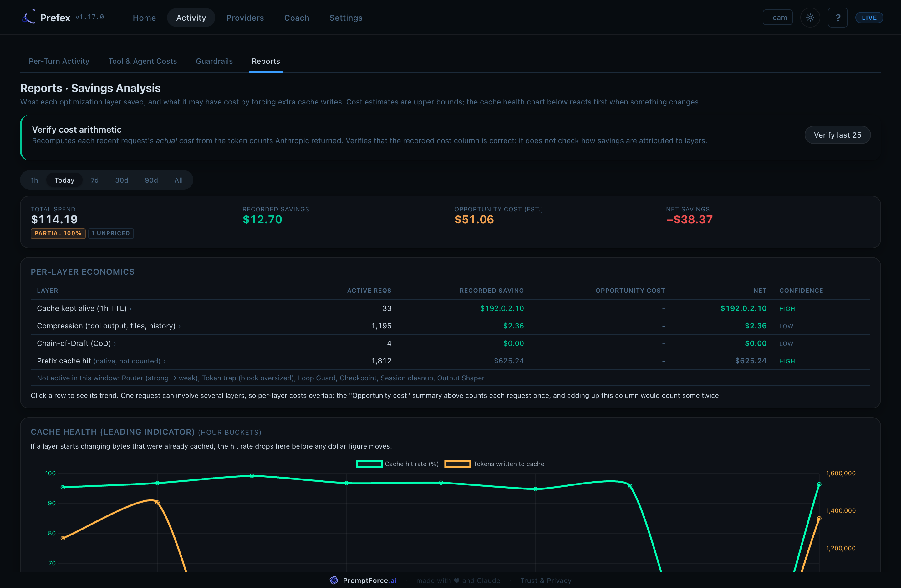The image size is (901, 588).
Task: Go to the Coach nav item
Action: (297, 18)
